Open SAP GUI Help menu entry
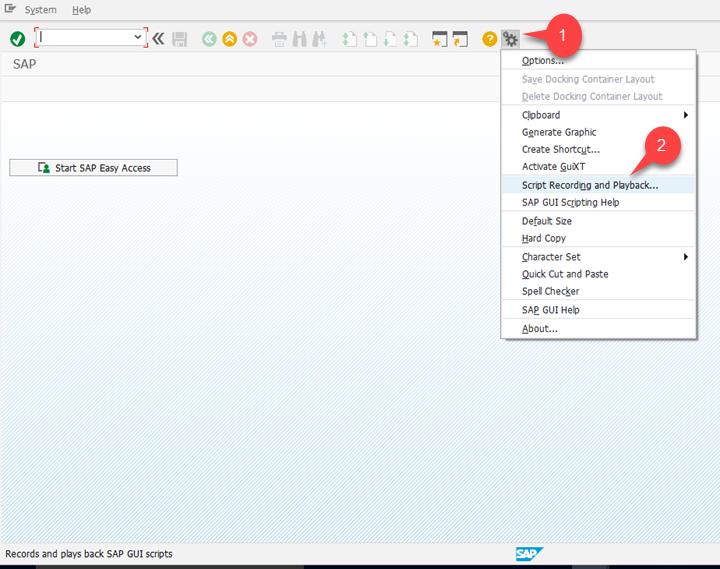 (x=598, y=310)
